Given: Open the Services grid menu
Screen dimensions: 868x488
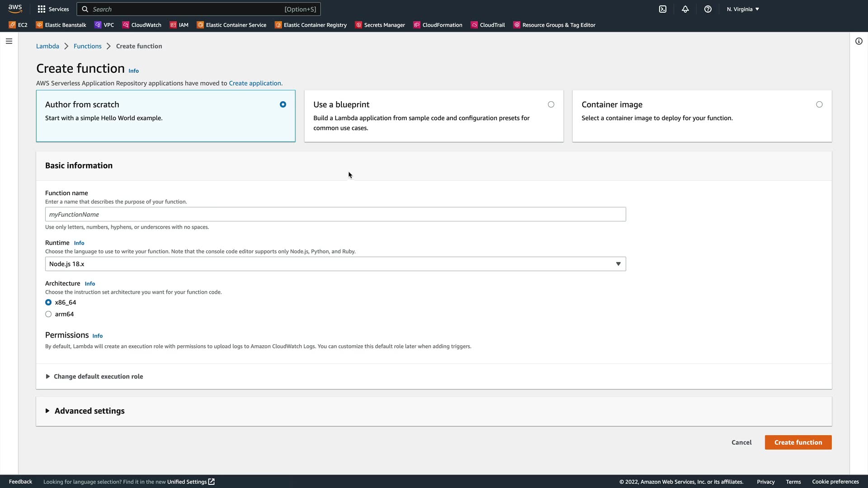Looking at the screenshot, I should pyautogui.click(x=53, y=9).
